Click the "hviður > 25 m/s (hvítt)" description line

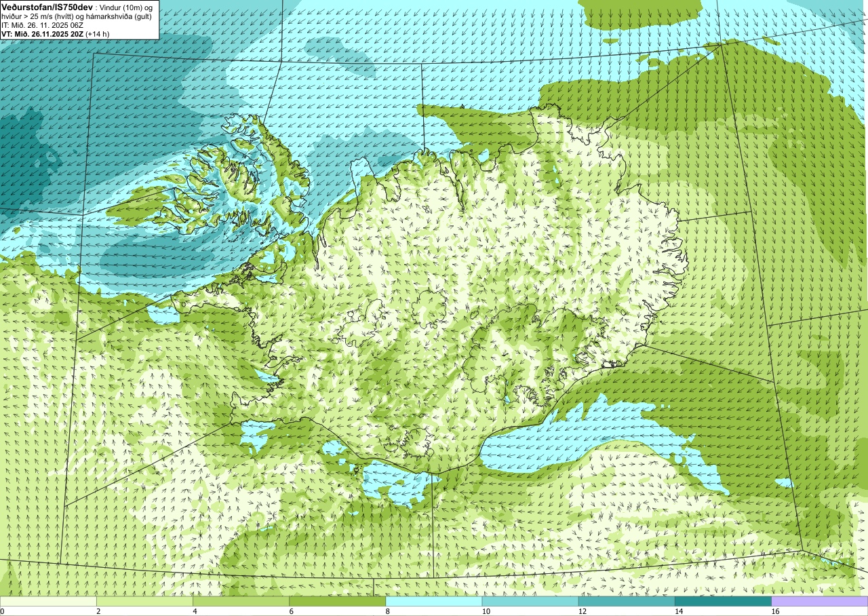click(76, 16)
